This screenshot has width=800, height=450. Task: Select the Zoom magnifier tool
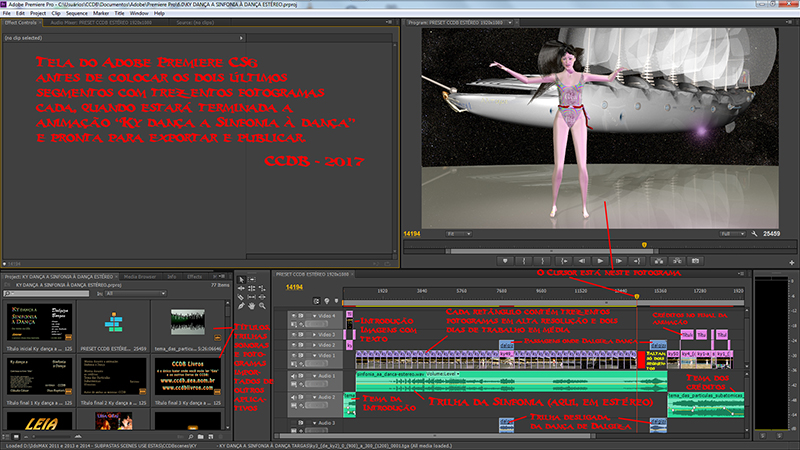pos(262,306)
